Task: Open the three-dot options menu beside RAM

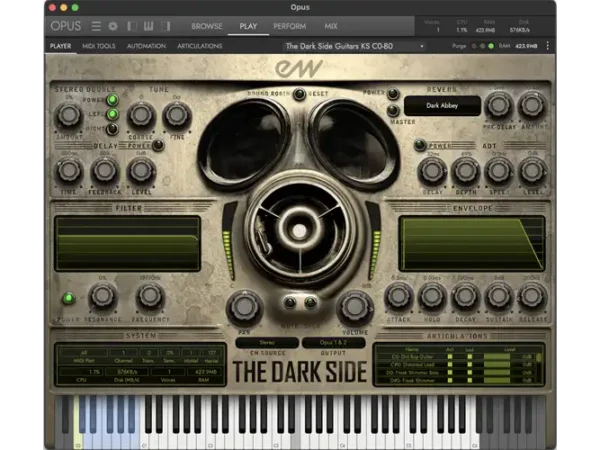Action: pos(548,46)
